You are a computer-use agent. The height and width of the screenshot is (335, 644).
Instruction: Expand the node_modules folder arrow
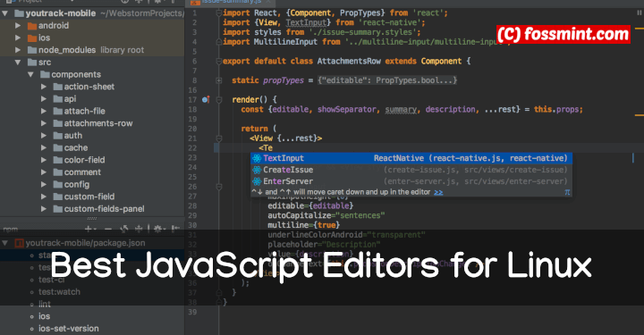(x=18, y=50)
